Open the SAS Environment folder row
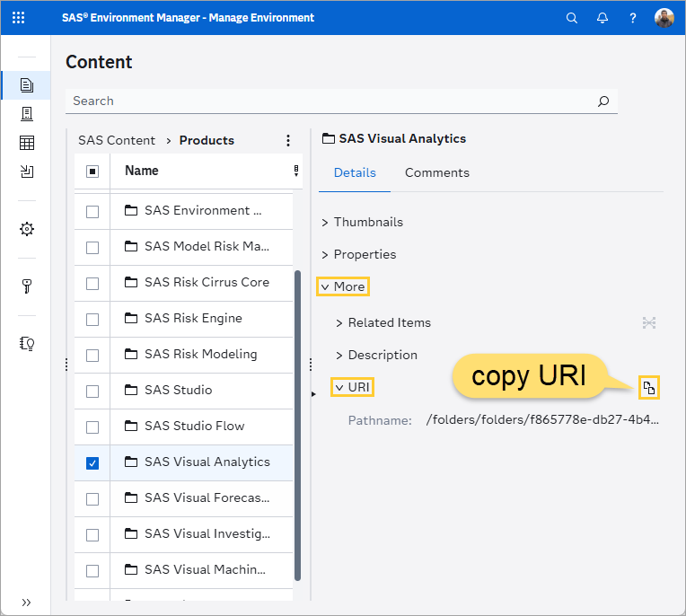 point(203,210)
